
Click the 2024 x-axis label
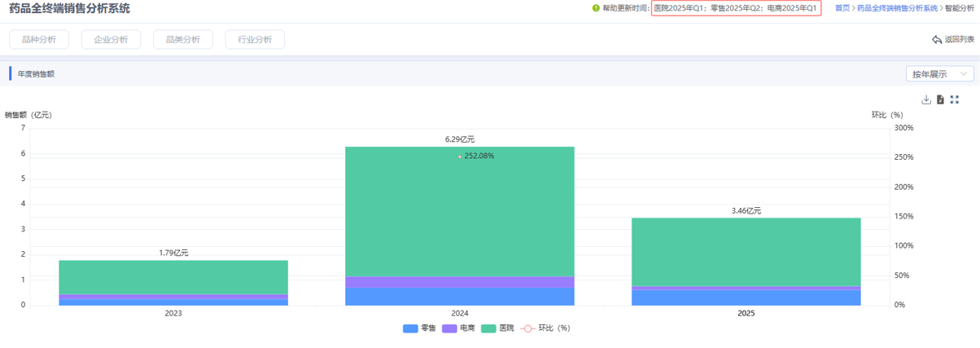(x=460, y=314)
